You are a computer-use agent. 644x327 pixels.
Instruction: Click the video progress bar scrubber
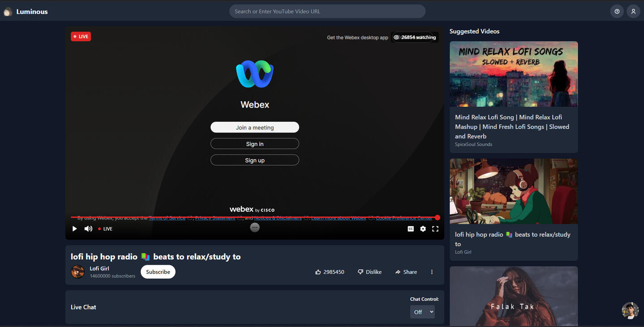point(438,218)
